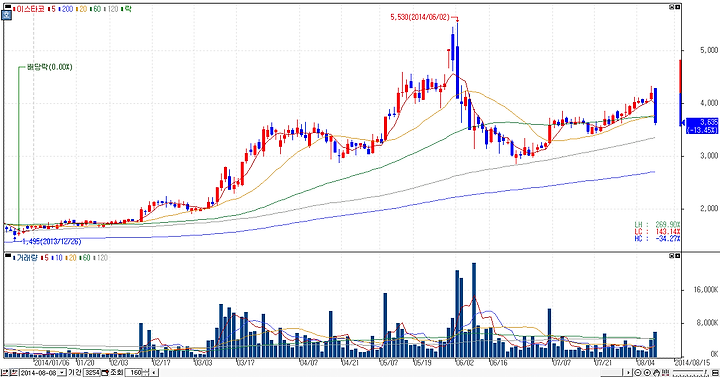Viewport: 720px width, 377px height.
Task: Click the 16,000K volume axis label
Action: 707,290
